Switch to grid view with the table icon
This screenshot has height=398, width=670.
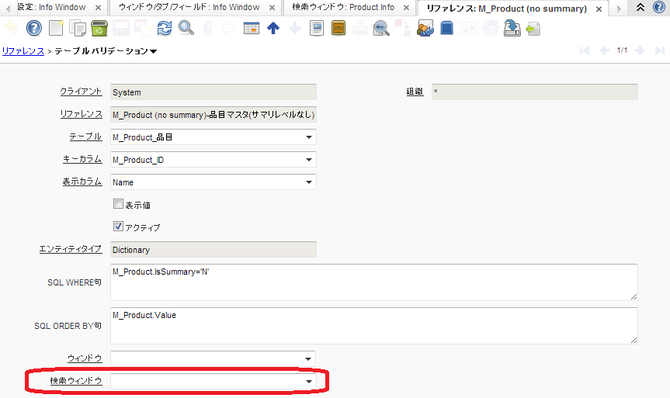(x=251, y=29)
